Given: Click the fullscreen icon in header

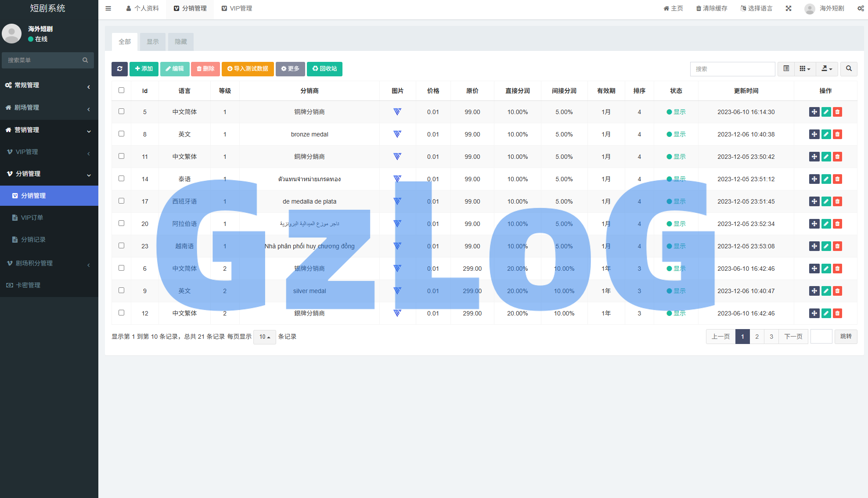Looking at the screenshot, I should pyautogui.click(x=789, y=8).
